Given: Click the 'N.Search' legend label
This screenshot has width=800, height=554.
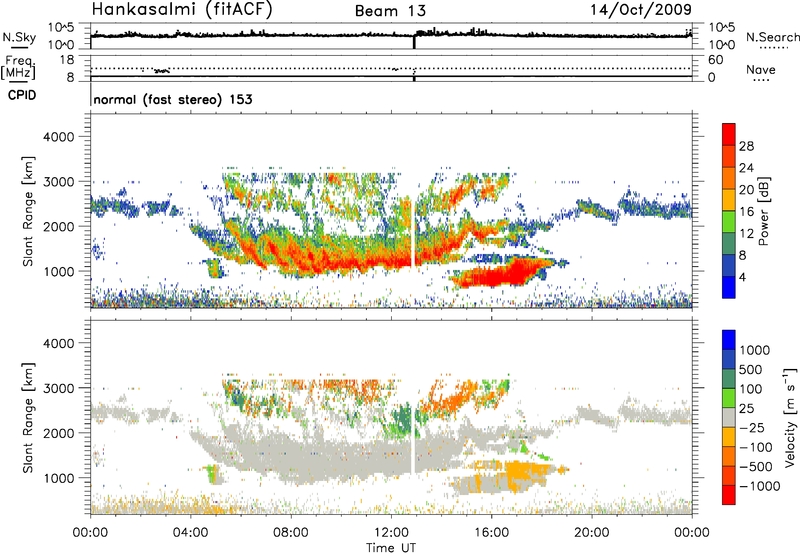Looking at the screenshot, I should [772, 37].
